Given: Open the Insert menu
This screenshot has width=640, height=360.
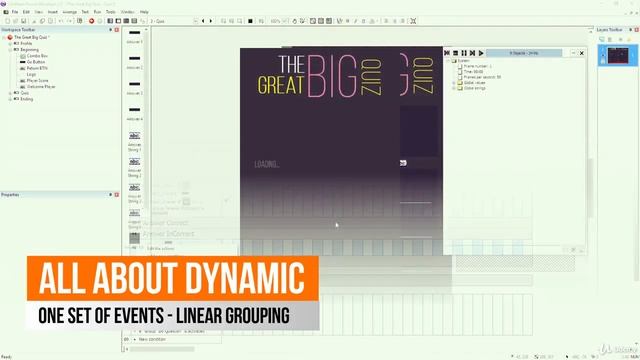Looking at the screenshot, I should point(53,12).
